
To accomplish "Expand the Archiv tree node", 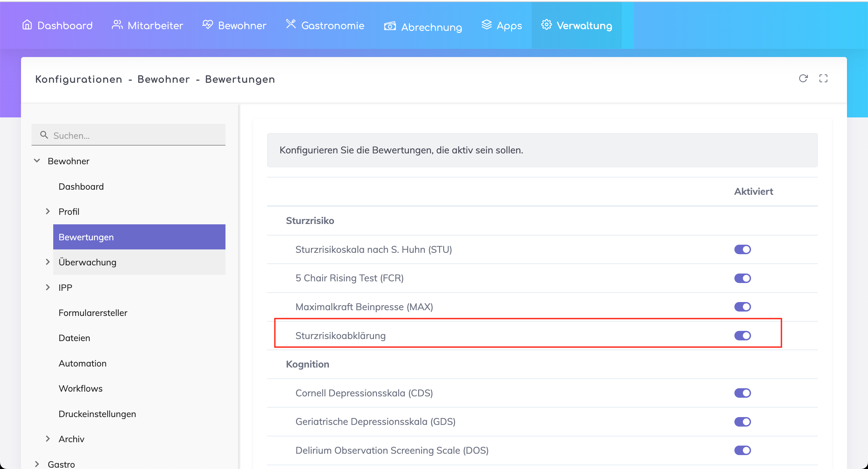I will coord(48,439).
